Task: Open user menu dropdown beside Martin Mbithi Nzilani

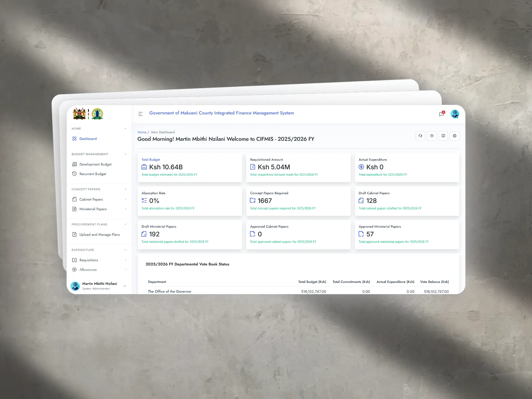Action: tap(125, 286)
